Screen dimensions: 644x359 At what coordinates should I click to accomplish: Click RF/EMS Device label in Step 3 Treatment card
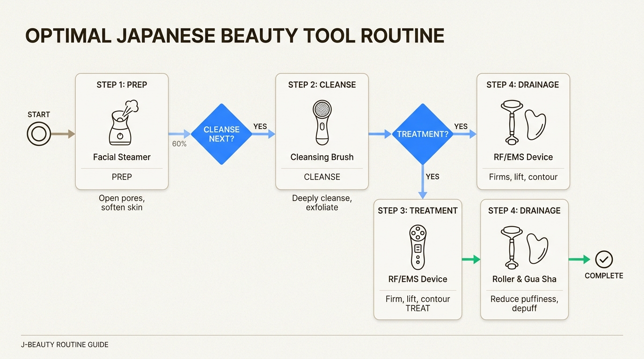point(417,279)
